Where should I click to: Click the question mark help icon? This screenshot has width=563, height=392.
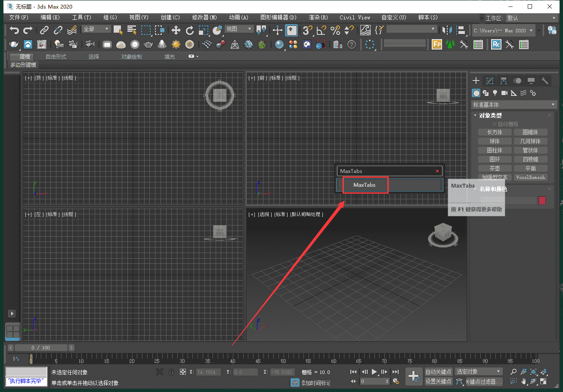[x=352, y=44]
